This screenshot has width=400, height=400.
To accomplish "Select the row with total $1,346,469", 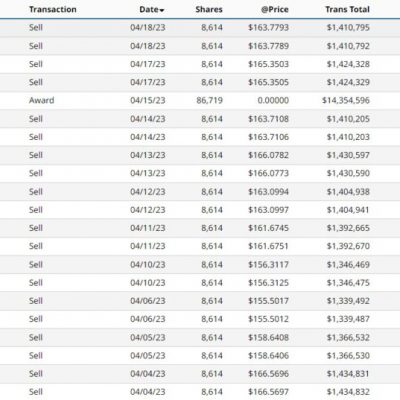I will click(x=200, y=265).
